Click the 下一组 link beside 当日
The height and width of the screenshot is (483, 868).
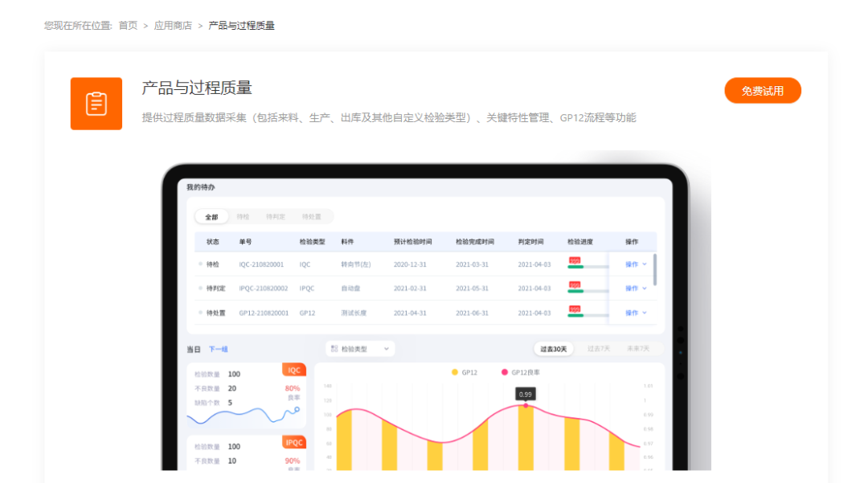[x=219, y=350]
